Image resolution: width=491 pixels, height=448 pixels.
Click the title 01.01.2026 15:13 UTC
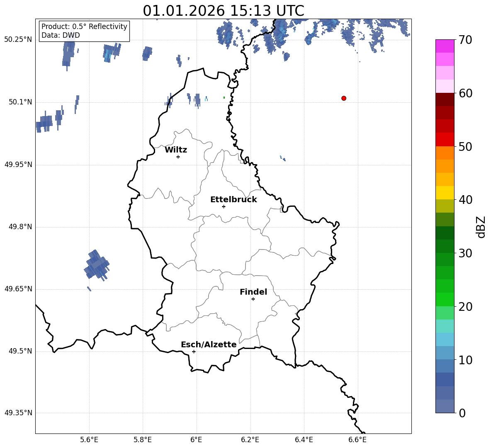tap(224, 11)
